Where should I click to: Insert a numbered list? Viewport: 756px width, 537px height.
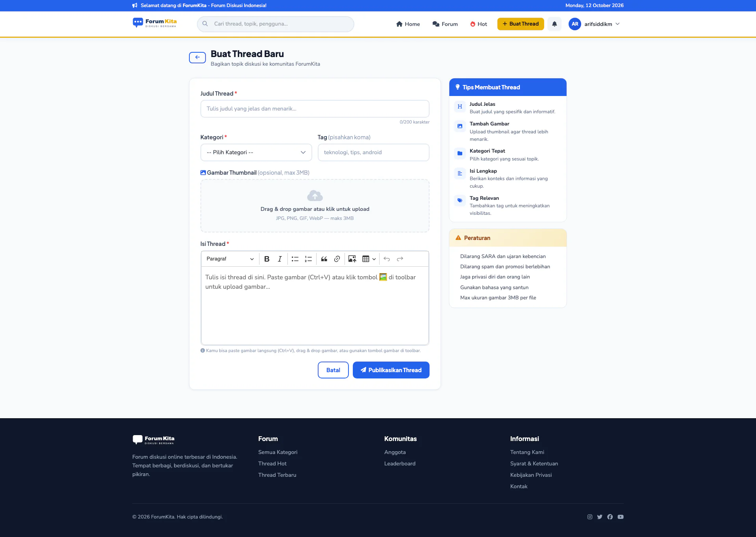click(308, 259)
